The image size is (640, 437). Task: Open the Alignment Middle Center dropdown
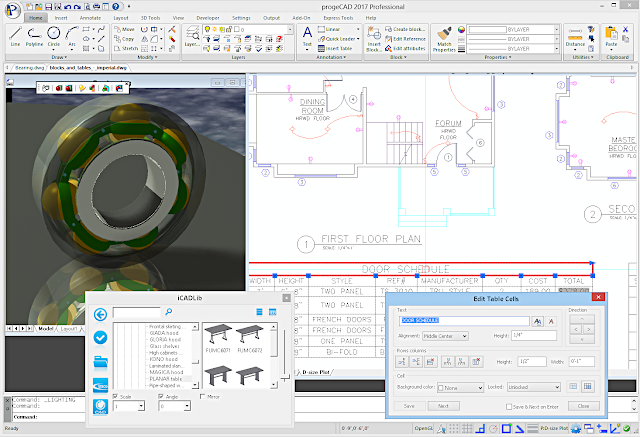click(x=445, y=336)
